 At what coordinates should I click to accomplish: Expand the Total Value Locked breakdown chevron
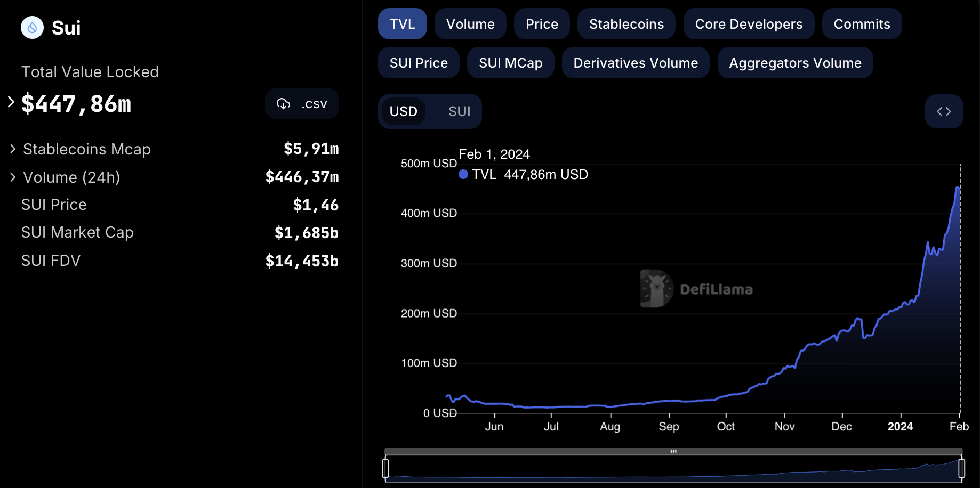click(x=11, y=102)
